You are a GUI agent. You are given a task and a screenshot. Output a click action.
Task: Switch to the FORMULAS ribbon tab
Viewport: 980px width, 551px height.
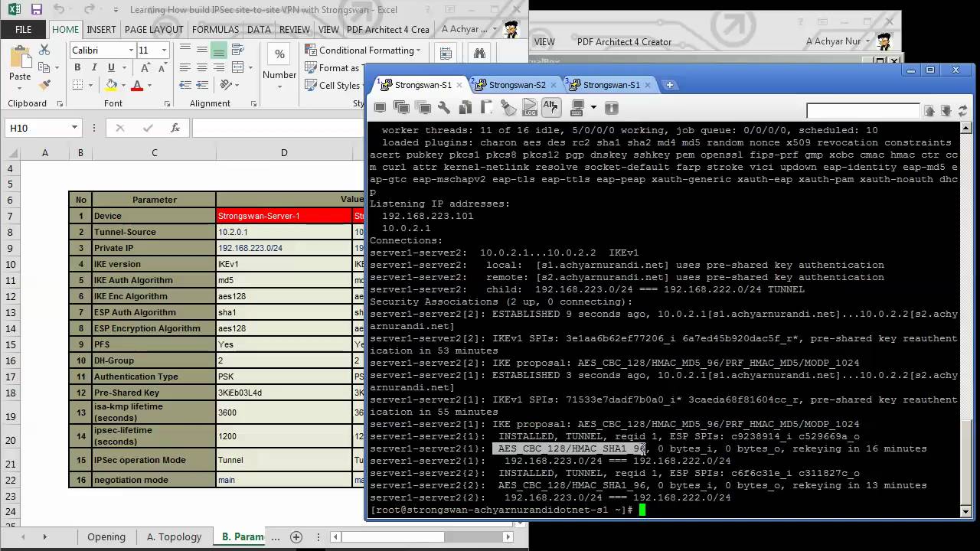coord(215,30)
